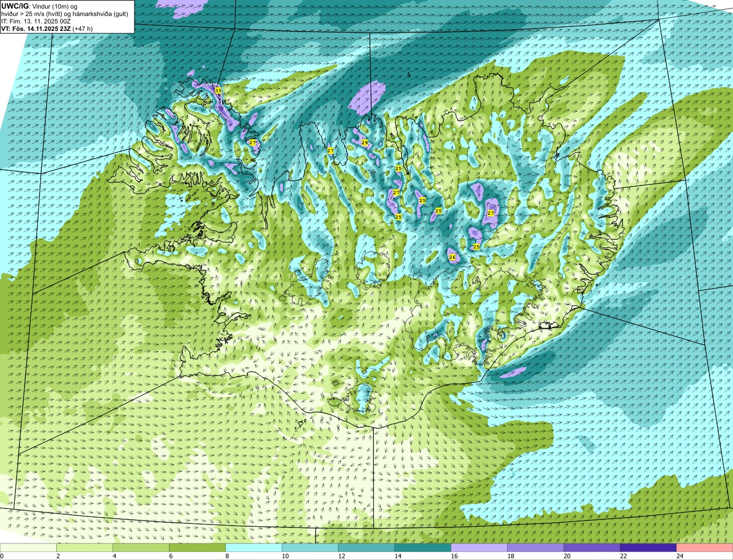
Task: Select the 16–18 m/s lavender legend segment
Action: click(x=479, y=547)
